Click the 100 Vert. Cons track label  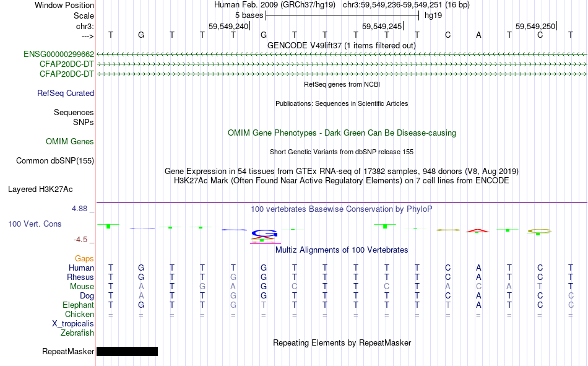click(x=35, y=224)
